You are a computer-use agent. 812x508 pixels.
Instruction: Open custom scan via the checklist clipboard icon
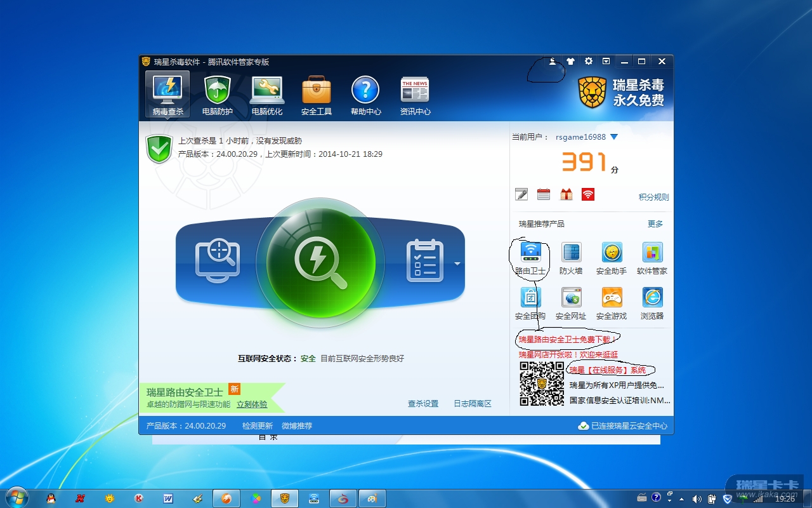coord(424,260)
